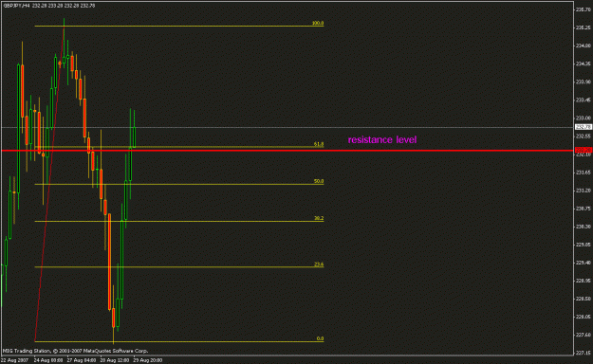Click the white 232.78 current price tag
Image resolution: width=593 pixels, height=364 pixels.
point(584,127)
